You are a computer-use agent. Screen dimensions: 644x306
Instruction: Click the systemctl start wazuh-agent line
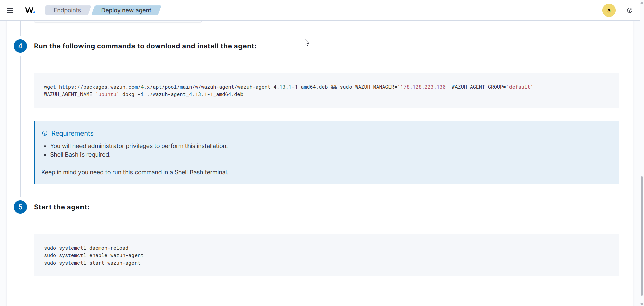[92, 263]
